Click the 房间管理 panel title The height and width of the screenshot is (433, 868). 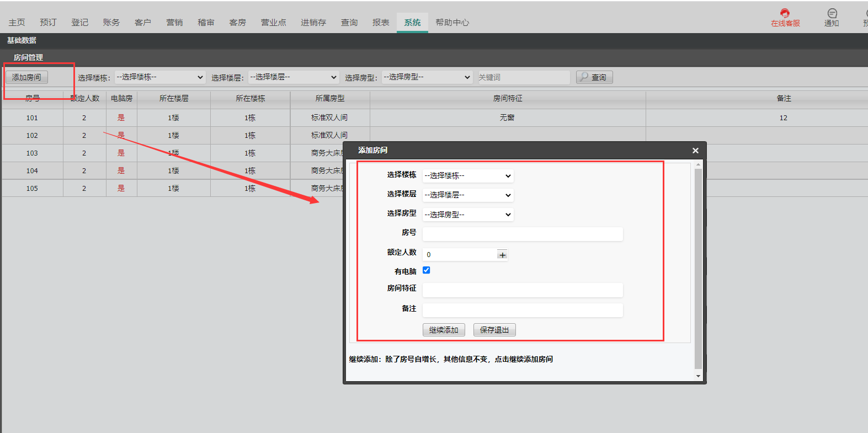click(28, 57)
